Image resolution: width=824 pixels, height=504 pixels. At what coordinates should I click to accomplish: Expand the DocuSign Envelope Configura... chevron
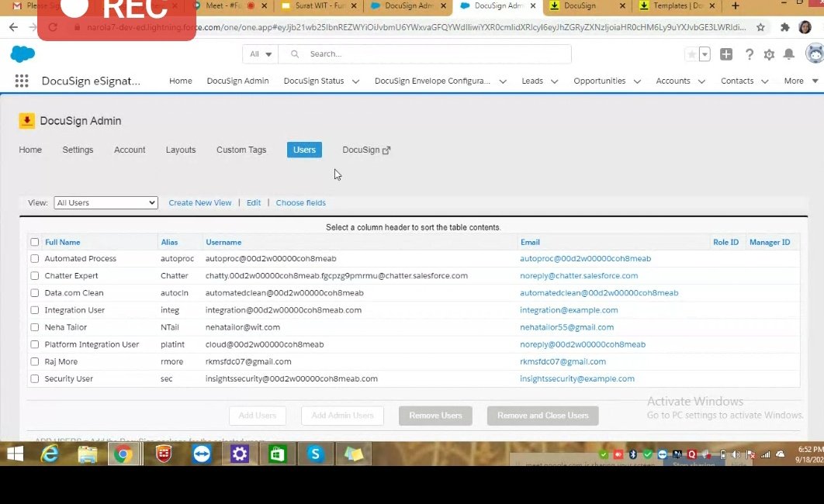pos(503,81)
